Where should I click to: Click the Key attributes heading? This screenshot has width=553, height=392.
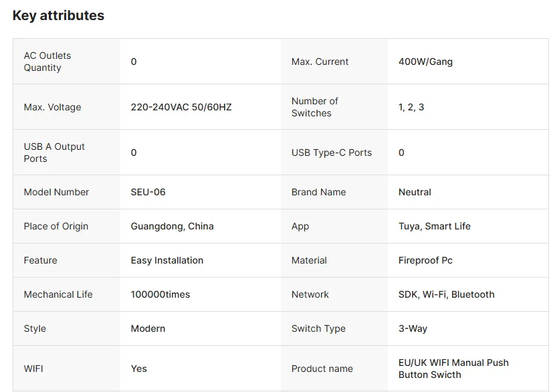pos(58,15)
